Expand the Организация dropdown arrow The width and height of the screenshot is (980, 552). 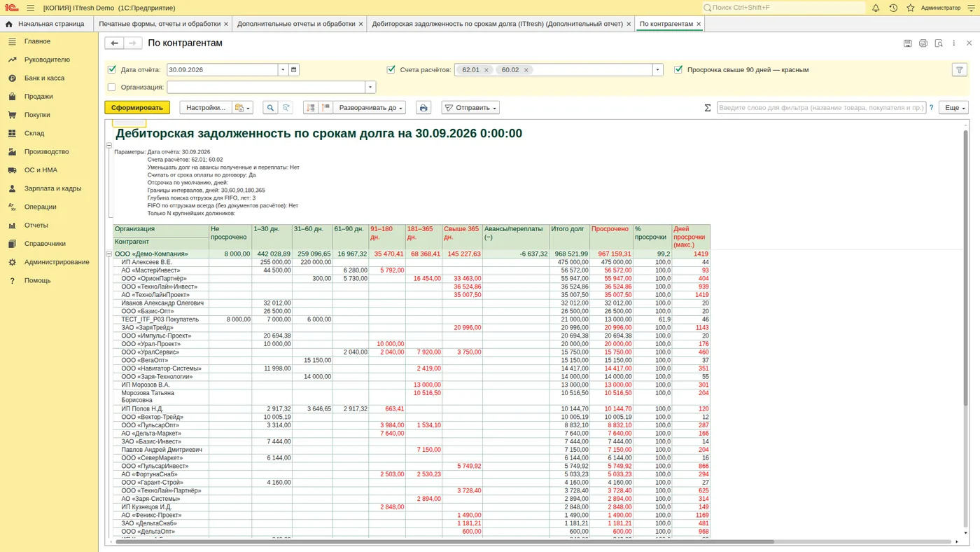coord(370,88)
